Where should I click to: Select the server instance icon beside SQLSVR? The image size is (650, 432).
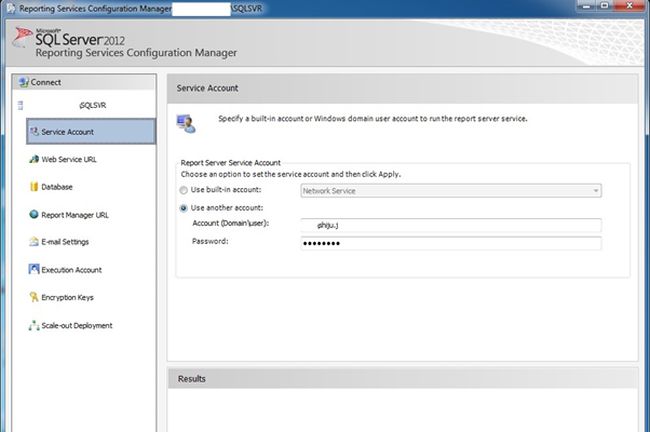[x=20, y=105]
